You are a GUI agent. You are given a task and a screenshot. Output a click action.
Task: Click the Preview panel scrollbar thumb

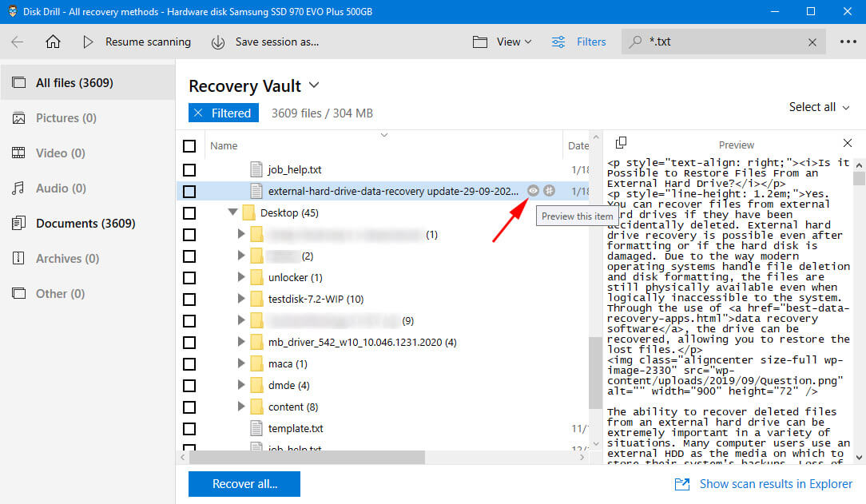tap(859, 178)
